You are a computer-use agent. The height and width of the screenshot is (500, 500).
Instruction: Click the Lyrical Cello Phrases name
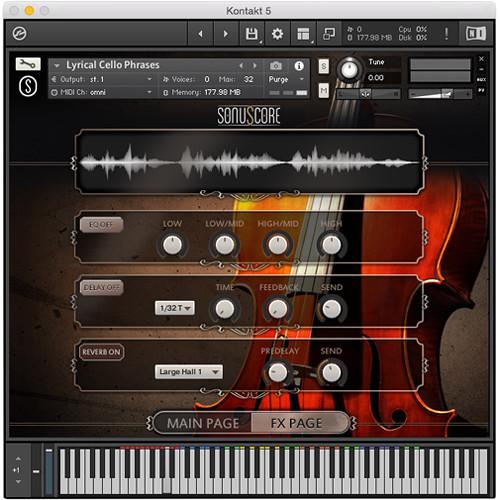(x=113, y=65)
